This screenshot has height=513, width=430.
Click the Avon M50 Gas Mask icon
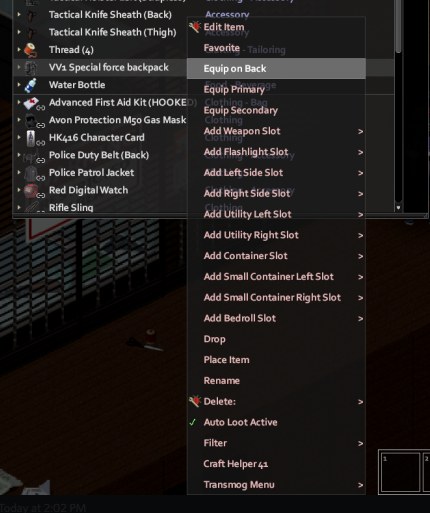[31, 120]
